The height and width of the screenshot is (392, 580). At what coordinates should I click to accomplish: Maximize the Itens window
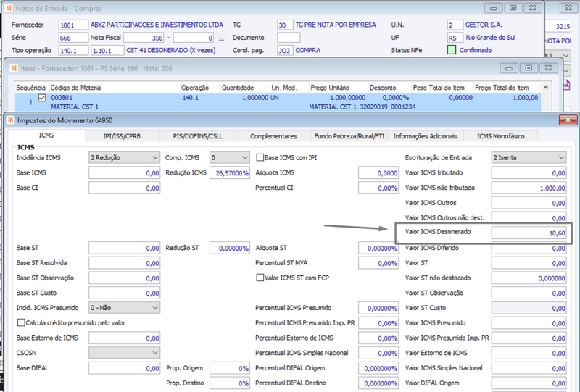click(x=529, y=68)
